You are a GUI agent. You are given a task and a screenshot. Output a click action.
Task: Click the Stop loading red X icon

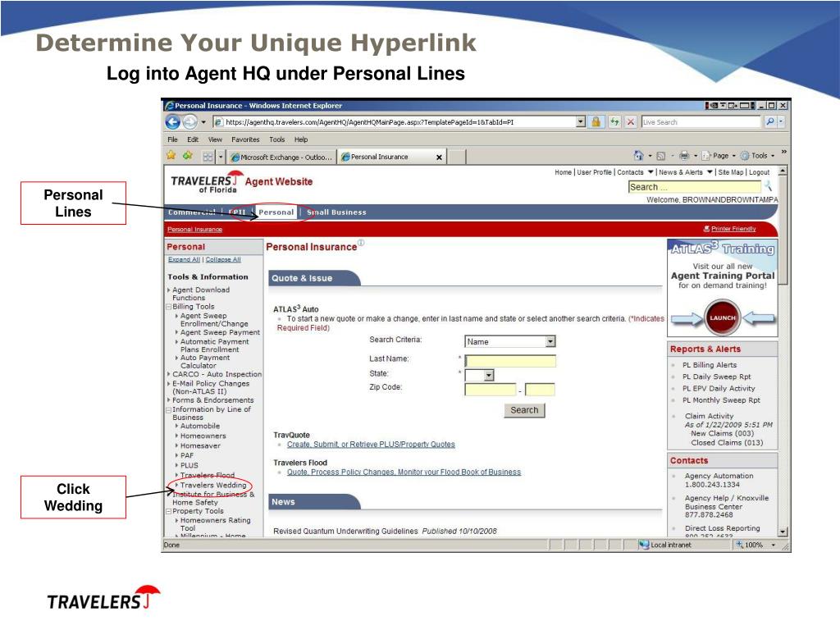[631, 122]
